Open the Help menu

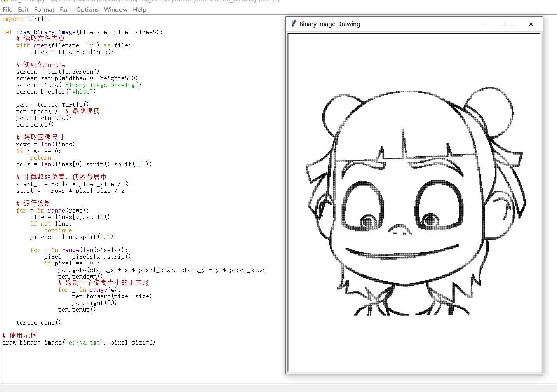click(x=139, y=9)
